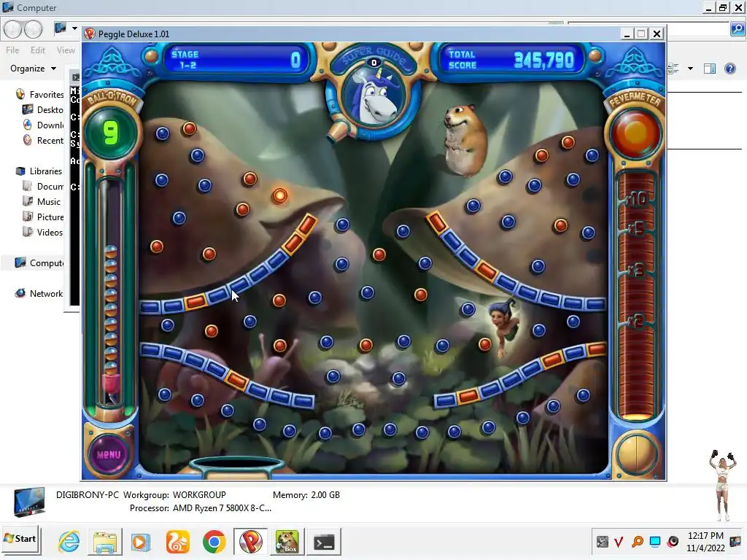Select Computer in navigation pane
This screenshot has height=560, width=747.
tap(39, 262)
